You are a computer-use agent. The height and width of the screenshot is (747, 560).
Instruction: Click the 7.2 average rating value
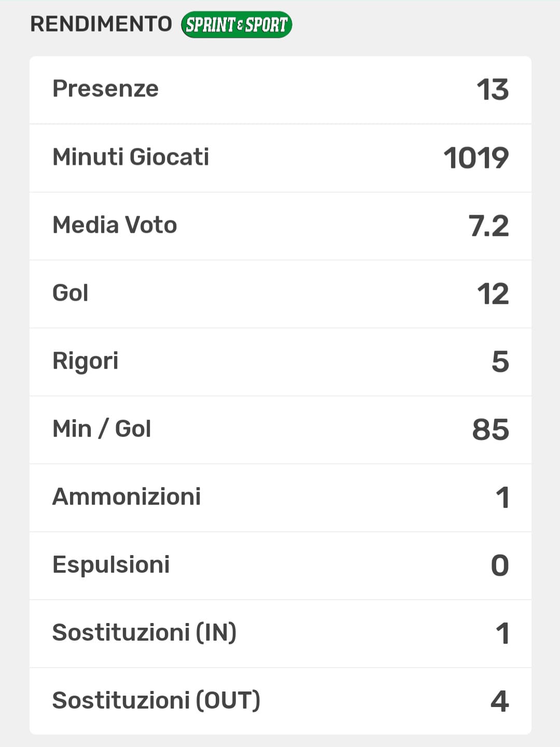click(x=488, y=226)
